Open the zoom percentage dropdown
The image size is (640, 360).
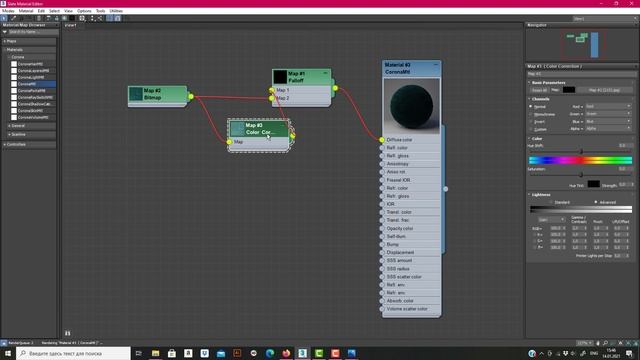[584, 343]
